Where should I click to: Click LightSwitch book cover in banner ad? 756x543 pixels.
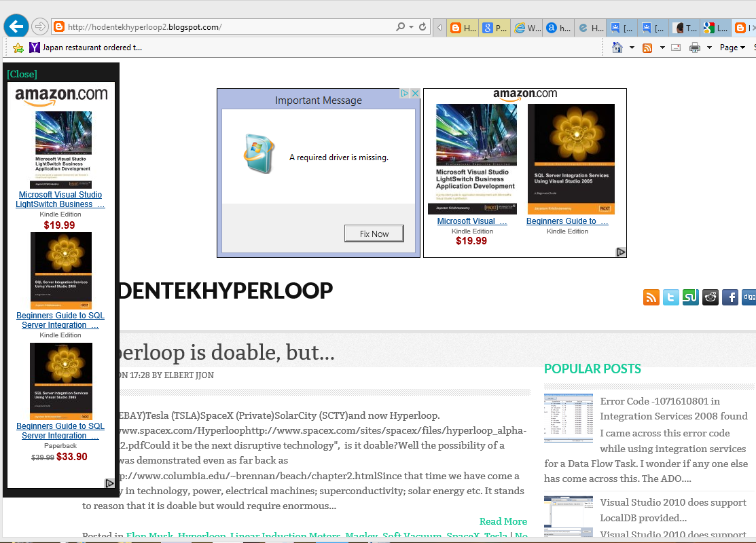pos(472,159)
